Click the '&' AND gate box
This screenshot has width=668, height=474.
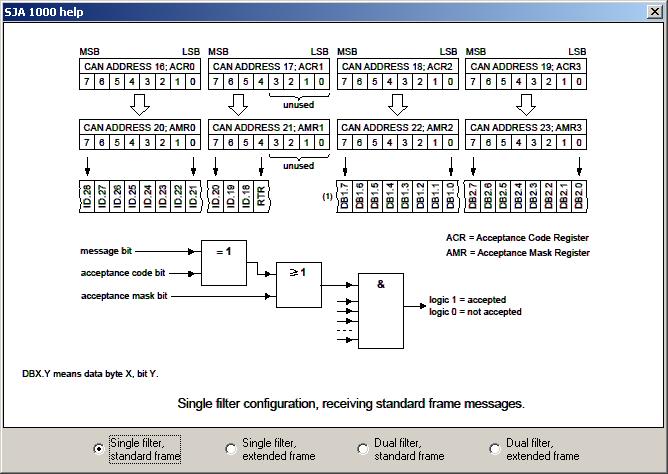381,311
